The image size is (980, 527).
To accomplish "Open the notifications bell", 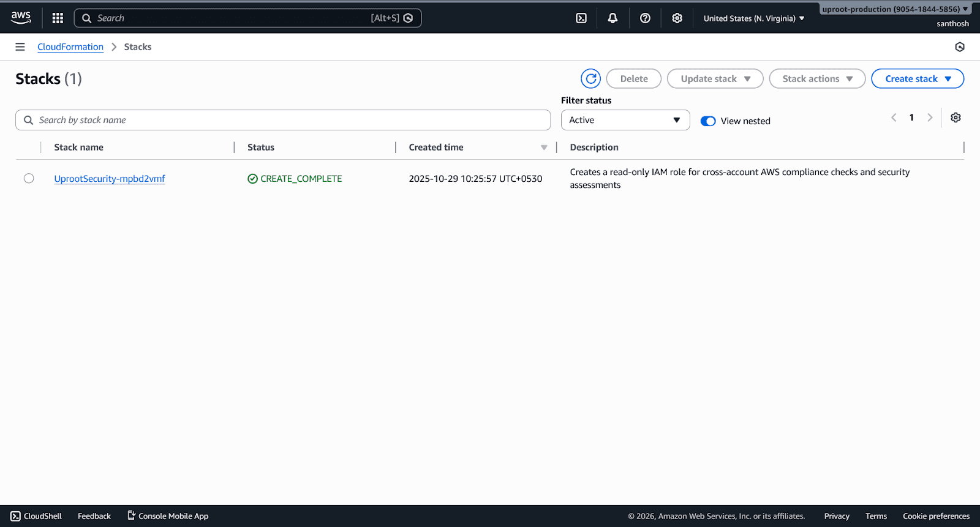I will [x=612, y=18].
